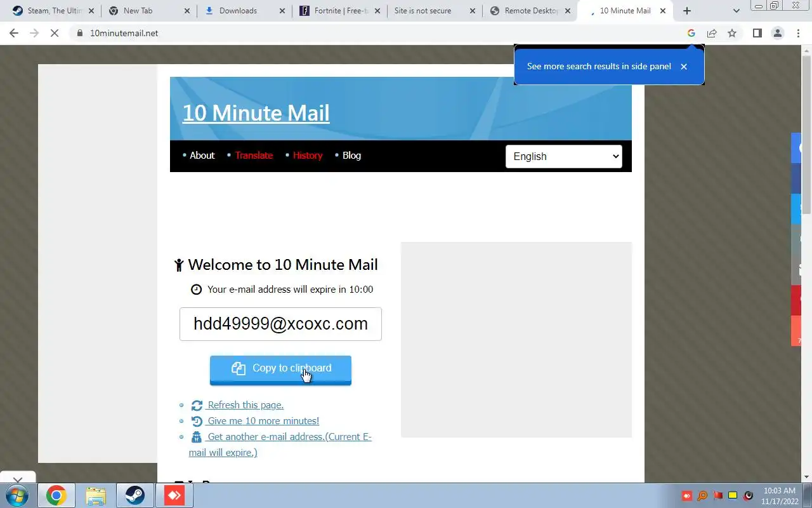
Task: Click the yellow rectangle tray icon
Action: click(733, 495)
